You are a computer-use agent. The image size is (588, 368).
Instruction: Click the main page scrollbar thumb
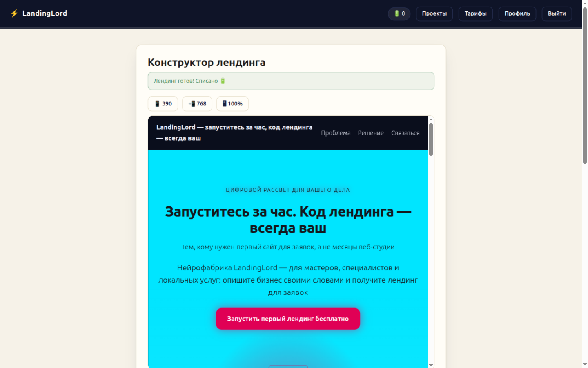[x=585, y=86]
